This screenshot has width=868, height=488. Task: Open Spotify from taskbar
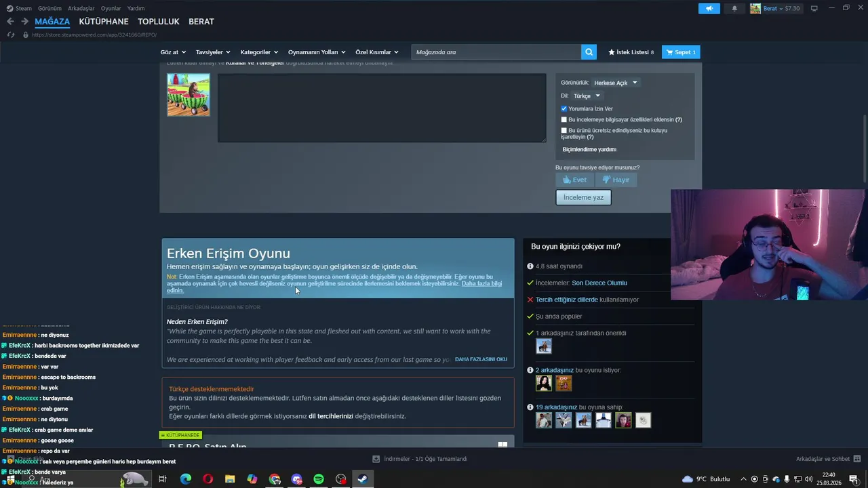click(319, 479)
